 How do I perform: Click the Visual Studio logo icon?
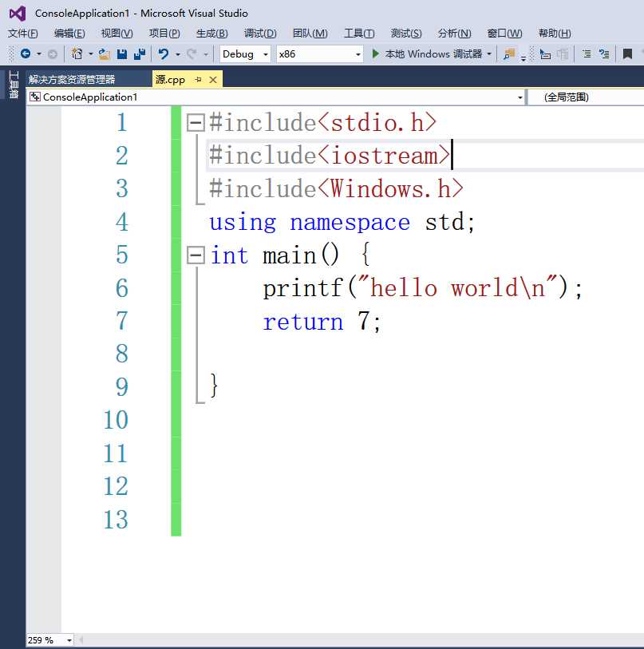click(18, 14)
